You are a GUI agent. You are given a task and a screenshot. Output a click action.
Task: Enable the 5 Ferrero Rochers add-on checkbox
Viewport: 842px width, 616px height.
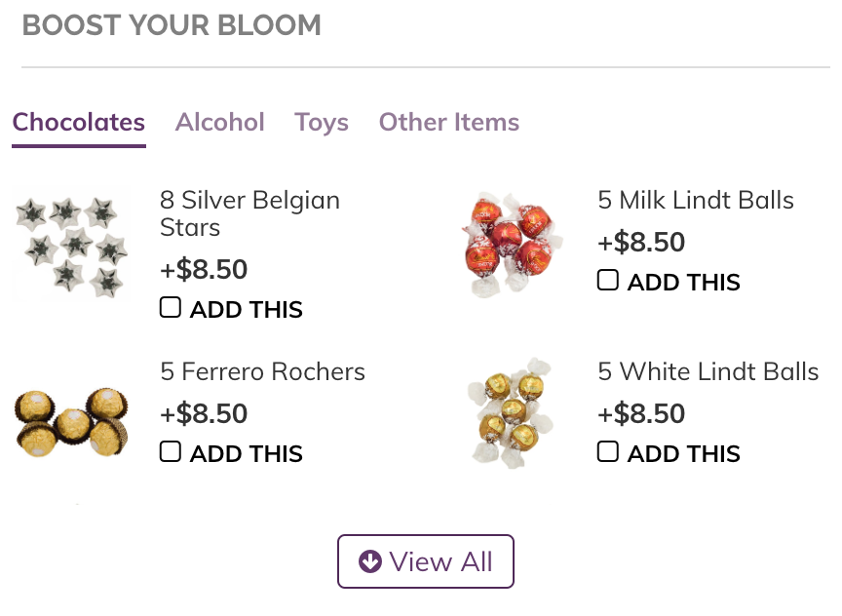click(171, 452)
